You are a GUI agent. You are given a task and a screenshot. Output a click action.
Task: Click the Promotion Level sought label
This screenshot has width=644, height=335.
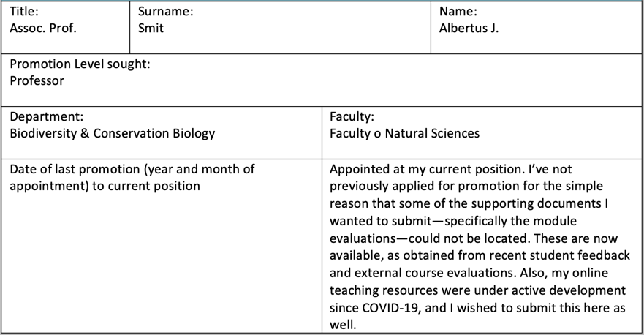(80, 64)
